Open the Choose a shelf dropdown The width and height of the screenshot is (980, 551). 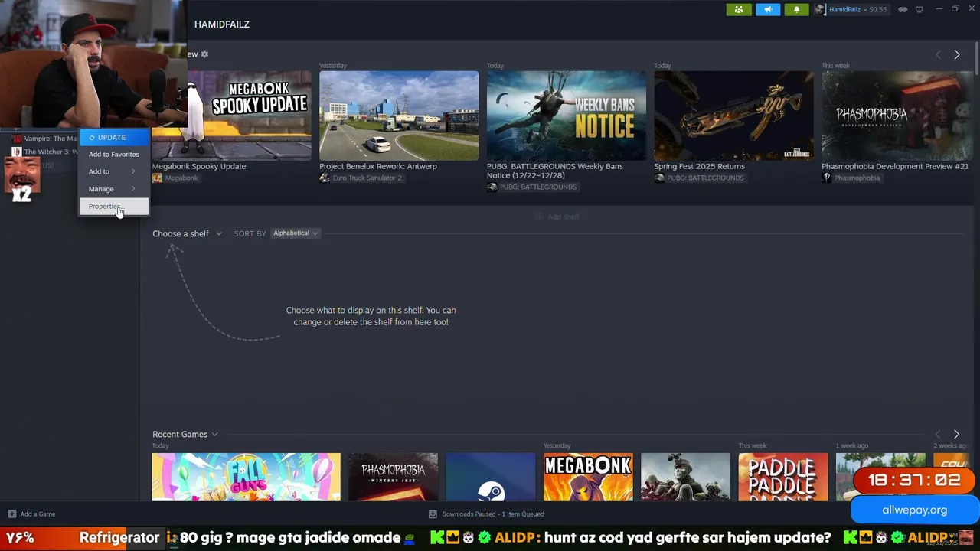click(x=187, y=233)
